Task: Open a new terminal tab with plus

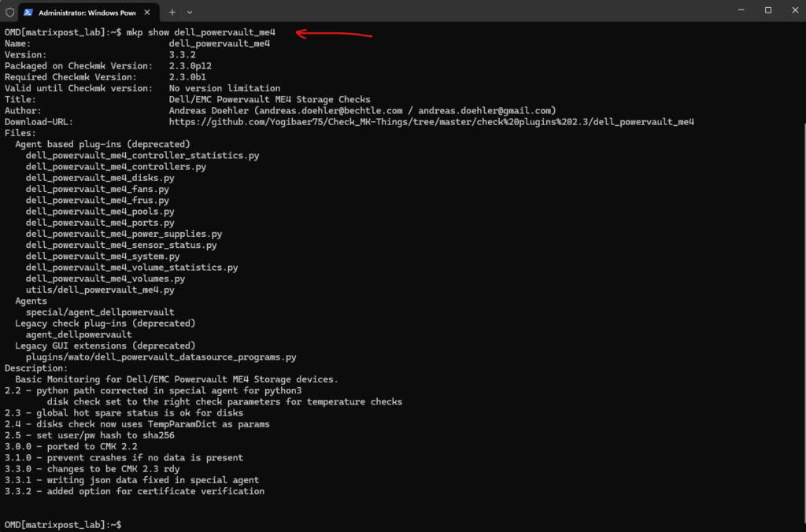Action: click(172, 12)
